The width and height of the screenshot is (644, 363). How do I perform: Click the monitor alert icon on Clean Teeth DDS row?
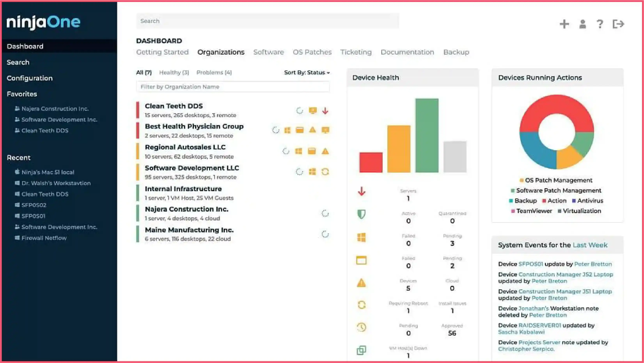(x=313, y=110)
